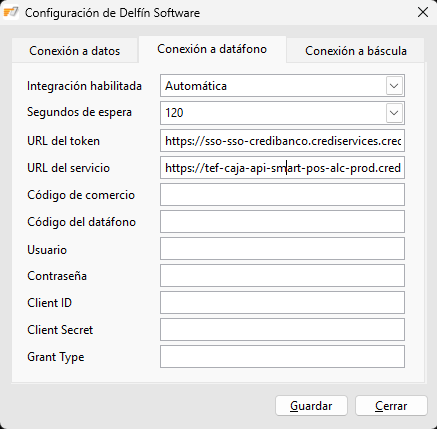
Task: Click the Usuario label
Action: [x=47, y=250]
